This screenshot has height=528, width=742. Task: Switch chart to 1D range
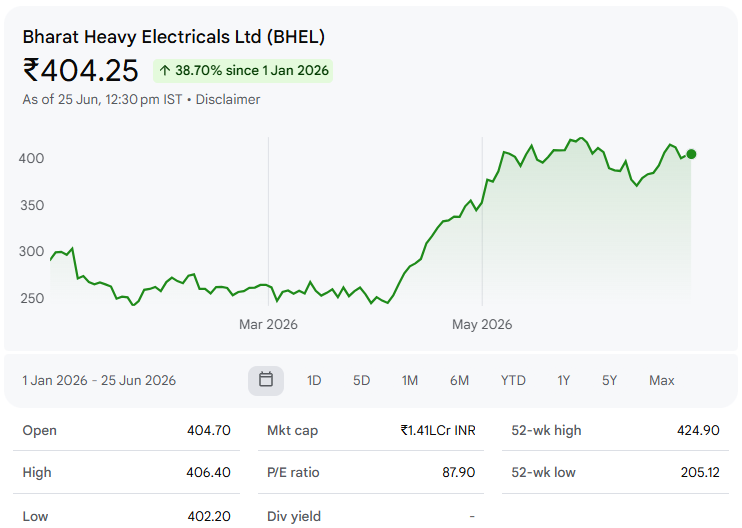314,380
